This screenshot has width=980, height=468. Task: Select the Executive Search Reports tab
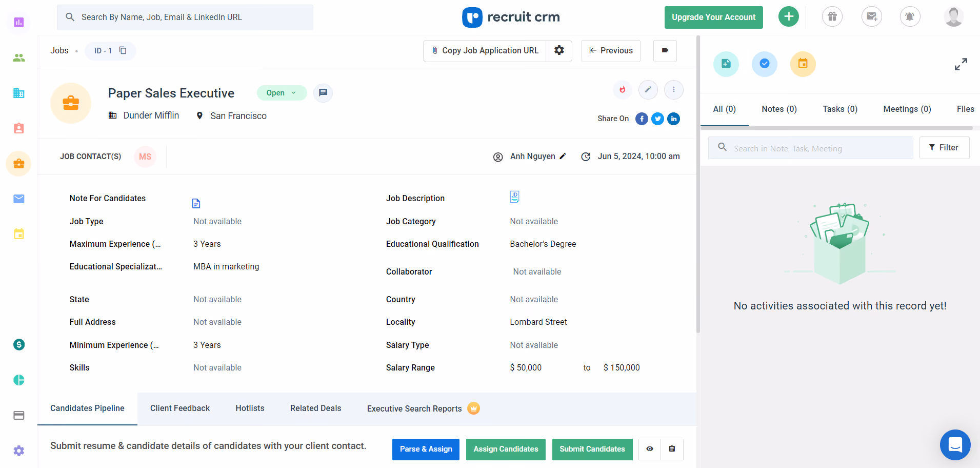(423, 408)
